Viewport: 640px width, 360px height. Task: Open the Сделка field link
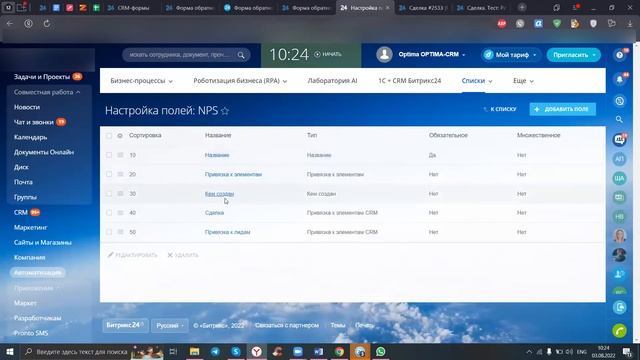214,213
